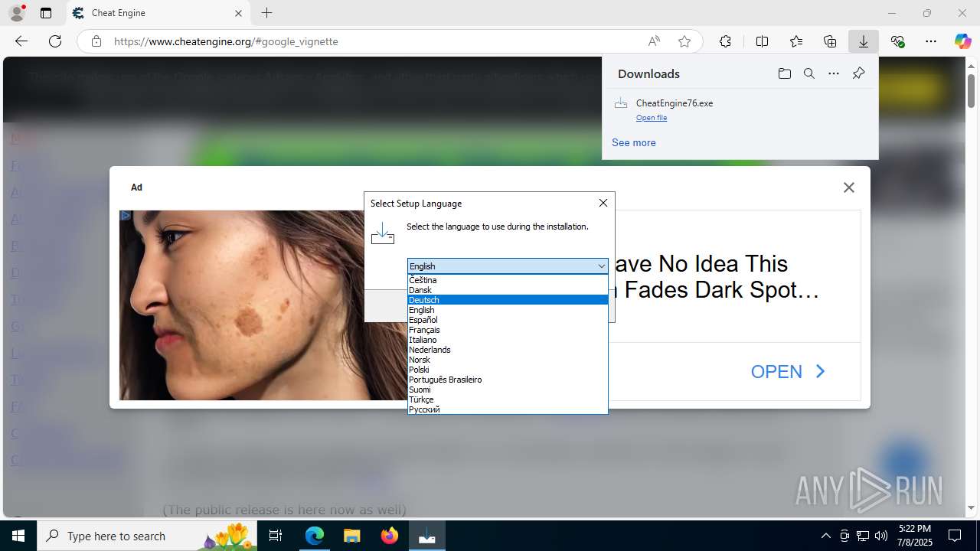Viewport: 980px width, 551px height.
Task: Open the AdChoices icon on the ad
Action: pos(126,216)
